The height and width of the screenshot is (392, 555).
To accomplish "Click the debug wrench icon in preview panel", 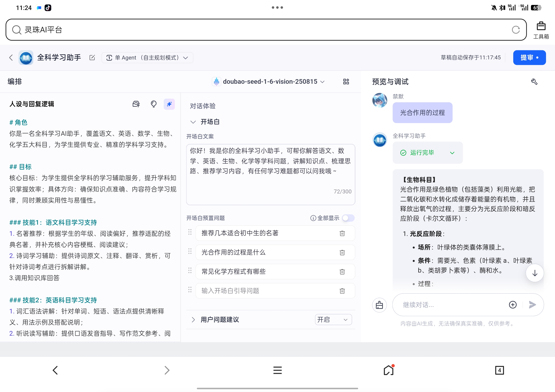I will click(534, 82).
